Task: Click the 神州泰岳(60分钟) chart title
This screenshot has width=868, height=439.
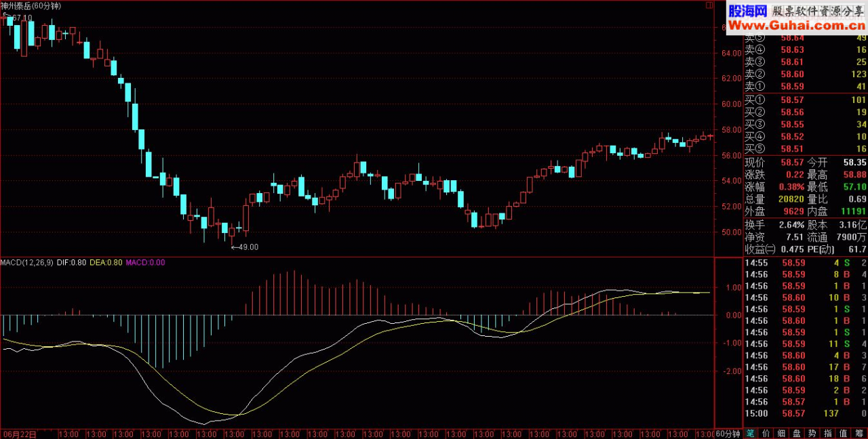Action: coord(31,5)
